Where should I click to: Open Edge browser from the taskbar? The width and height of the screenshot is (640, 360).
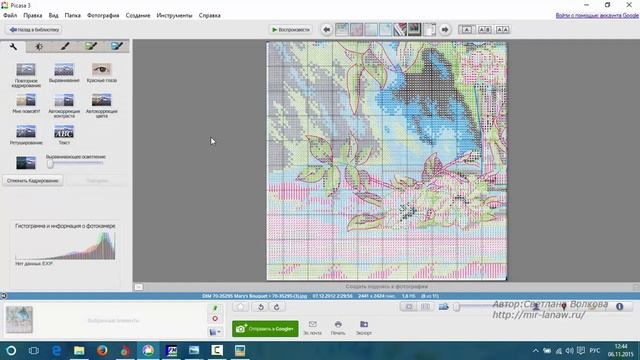coord(56,351)
